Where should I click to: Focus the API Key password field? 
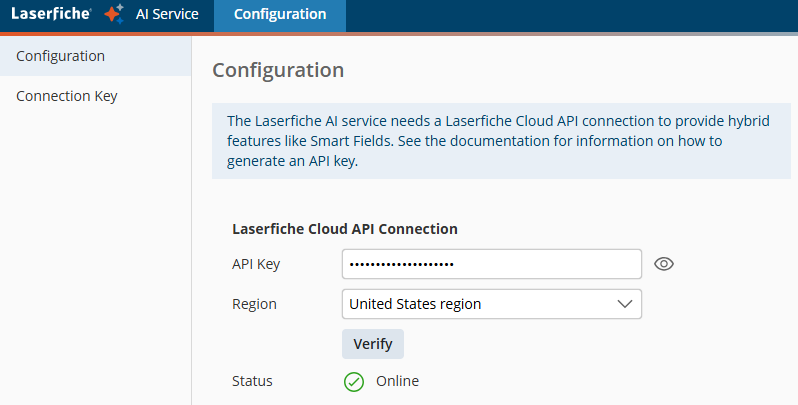click(x=491, y=264)
